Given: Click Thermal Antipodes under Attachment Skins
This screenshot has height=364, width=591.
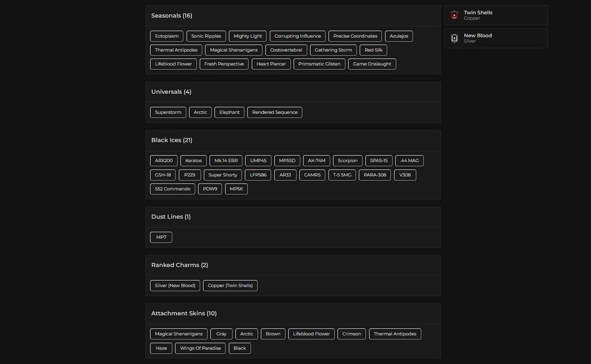Looking at the screenshot, I should point(395,334).
